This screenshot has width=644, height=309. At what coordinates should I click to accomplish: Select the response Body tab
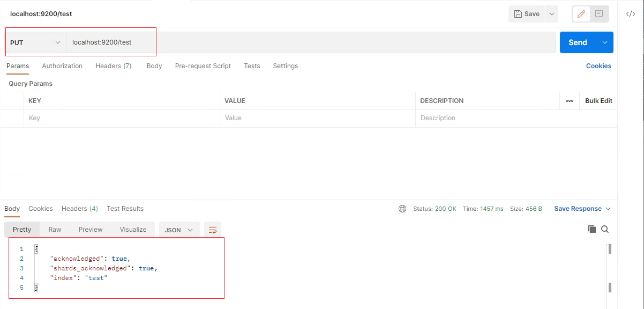[12, 209]
